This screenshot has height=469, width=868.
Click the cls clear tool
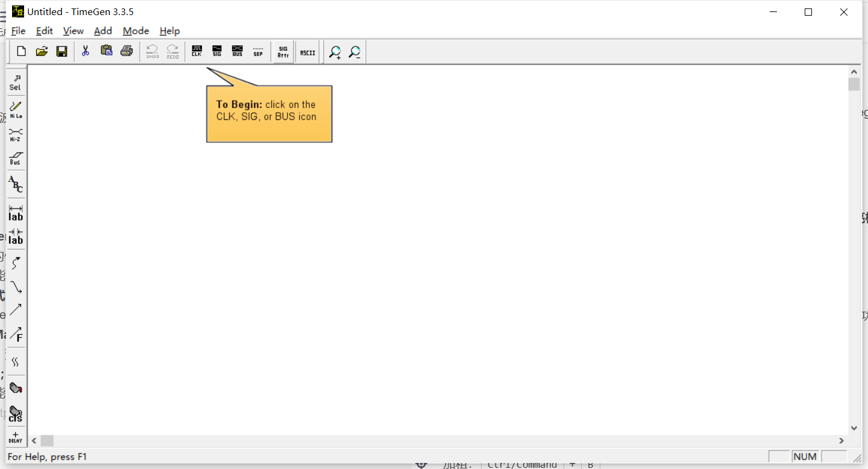[x=15, y=413]
